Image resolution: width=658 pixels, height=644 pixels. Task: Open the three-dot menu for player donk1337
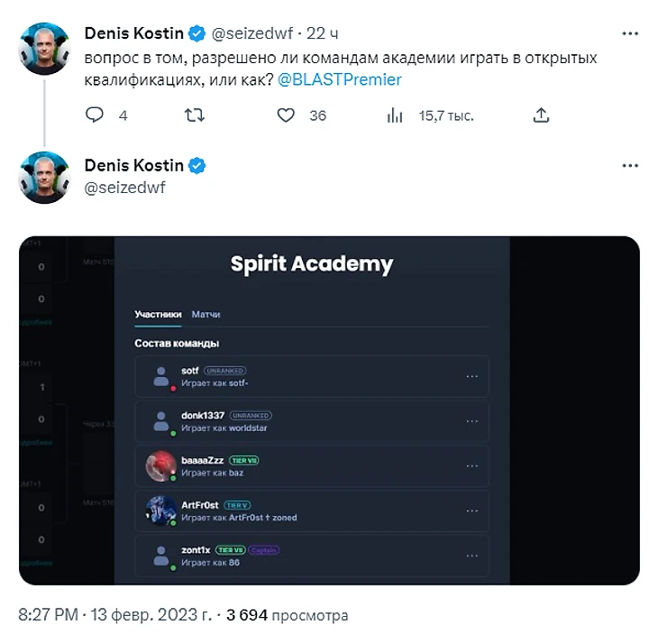(x=471, y=421)
